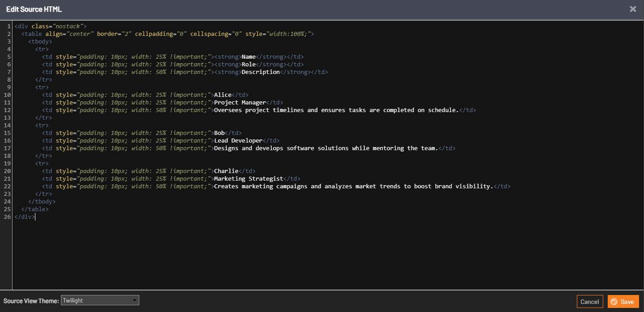Click line number 26 in the gutter
Screen dimensions: 644x312
pos(7,217)
